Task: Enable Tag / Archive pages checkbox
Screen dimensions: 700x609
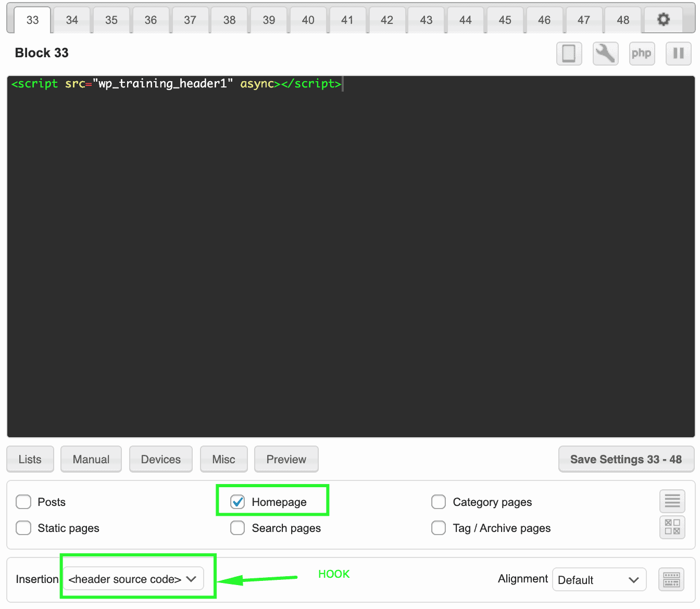Action: click(439, 528)
